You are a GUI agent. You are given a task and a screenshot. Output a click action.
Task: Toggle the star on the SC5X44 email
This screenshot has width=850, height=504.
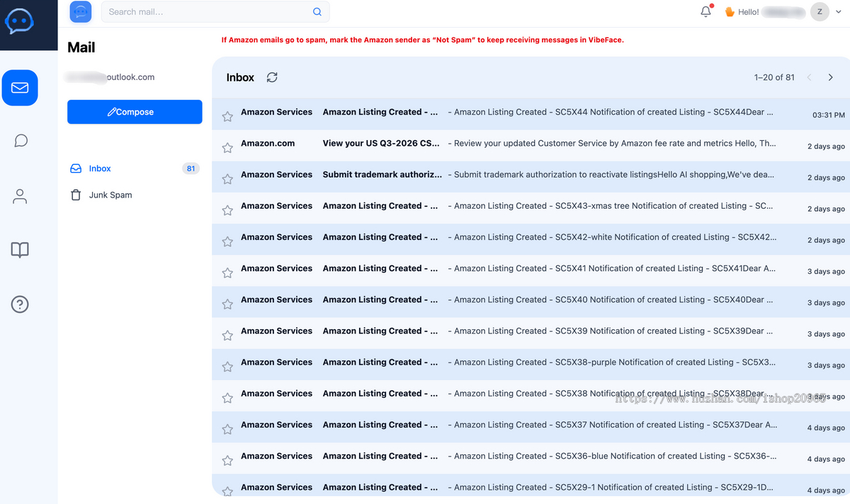pyautogui.click(x=227, y=116)
